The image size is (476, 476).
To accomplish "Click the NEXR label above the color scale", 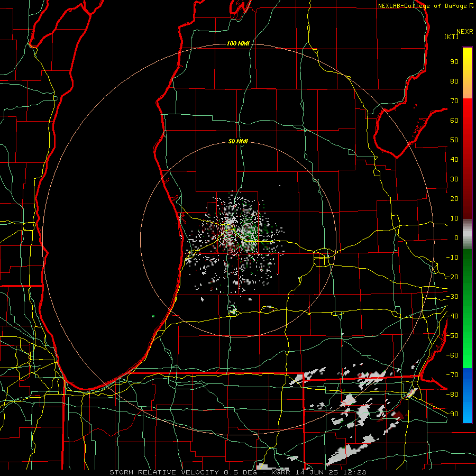I will tap(465, 32).
